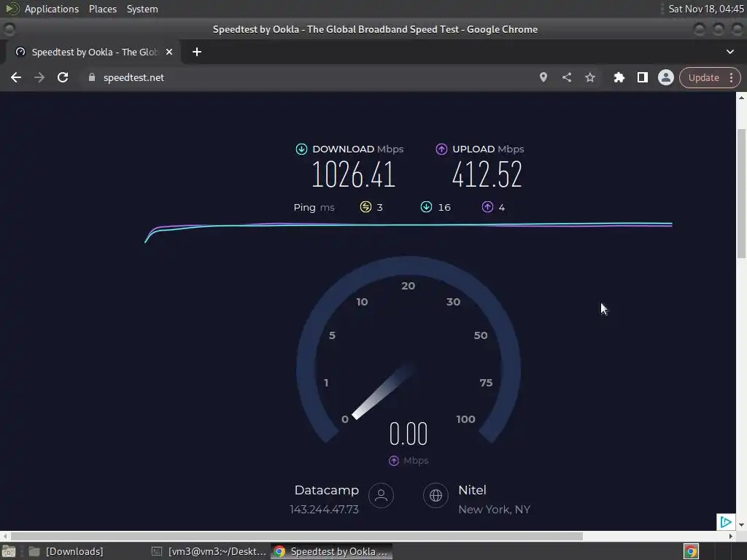This screenshot has height=560, width=747.
Task: Switch to Downloads taskbar window
Action: point(66,551)
